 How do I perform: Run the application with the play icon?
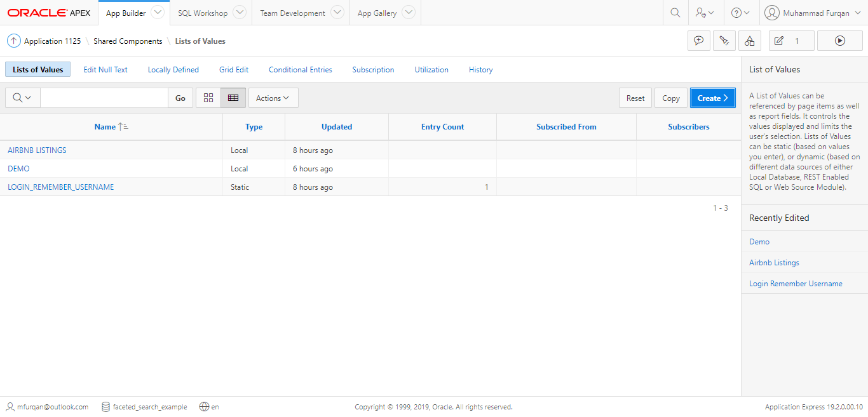(840, 40)
